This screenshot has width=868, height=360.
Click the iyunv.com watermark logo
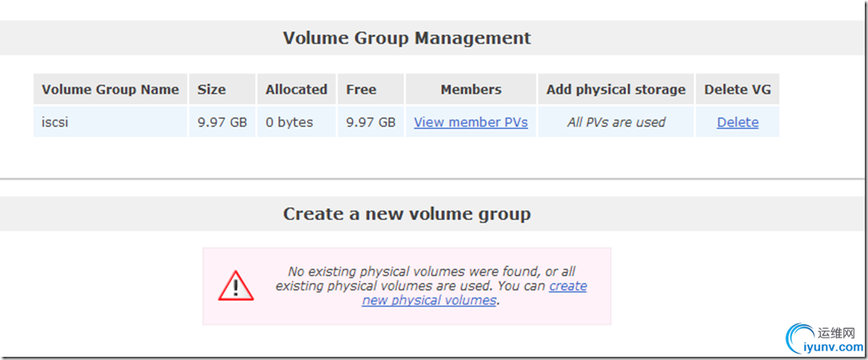tap(823, 339)
